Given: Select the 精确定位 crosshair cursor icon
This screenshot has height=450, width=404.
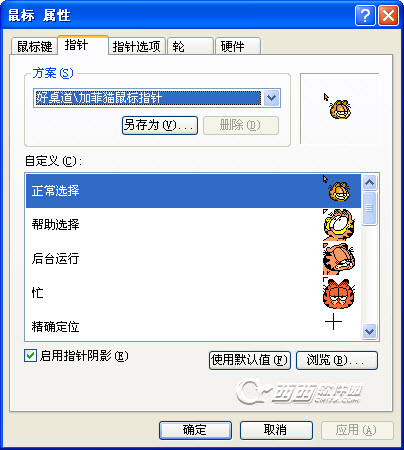Looking at the screenshot, I should 333,322.
